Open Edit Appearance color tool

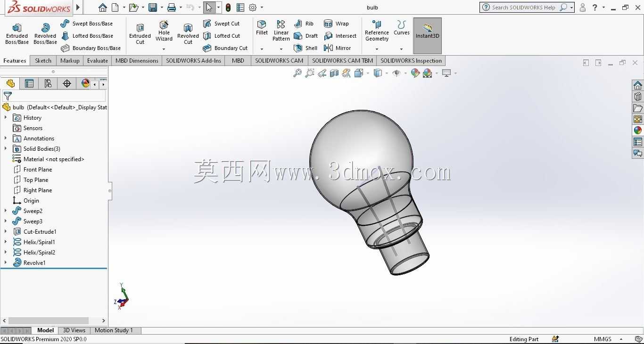click(x=415, y=73)
